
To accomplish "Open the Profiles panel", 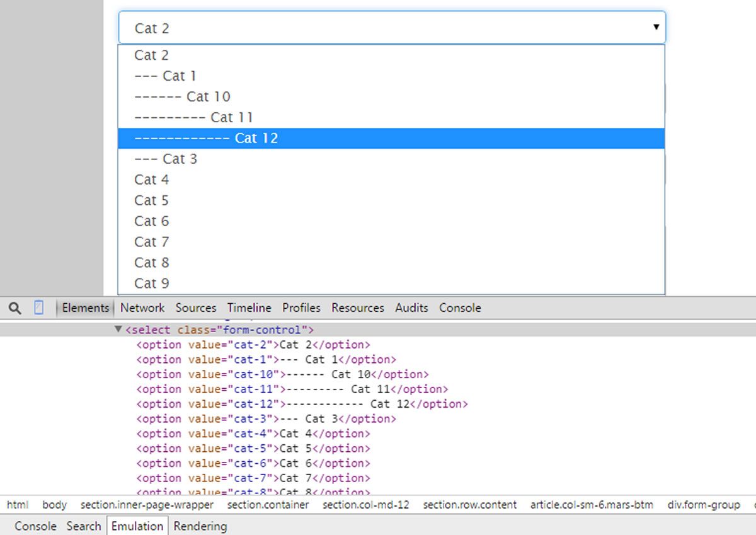I will (x=301, y=308).
